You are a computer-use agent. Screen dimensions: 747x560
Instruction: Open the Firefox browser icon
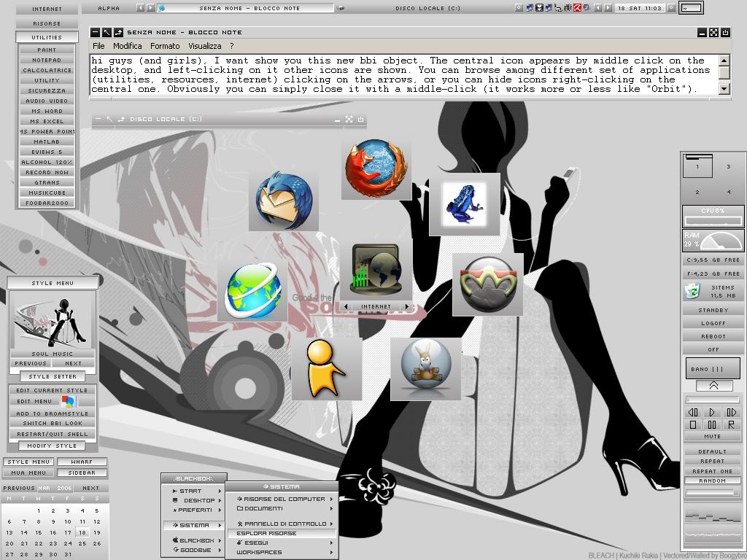(376, 168)
